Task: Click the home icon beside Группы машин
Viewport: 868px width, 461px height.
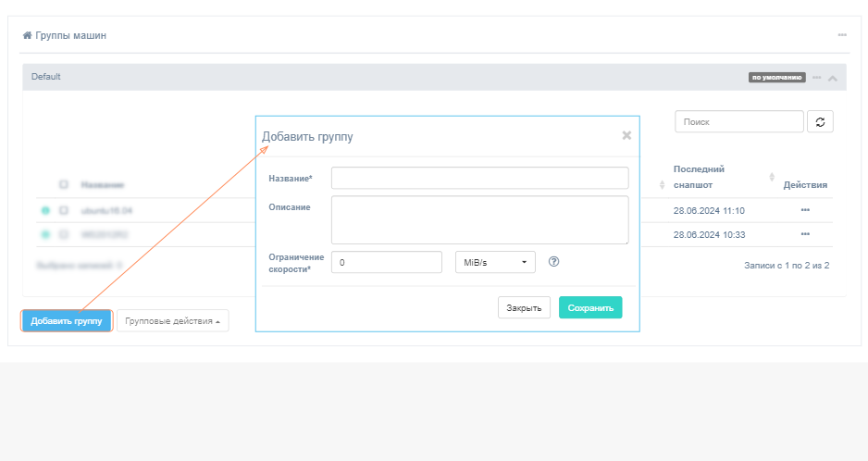Action: (x=28, y=35)
